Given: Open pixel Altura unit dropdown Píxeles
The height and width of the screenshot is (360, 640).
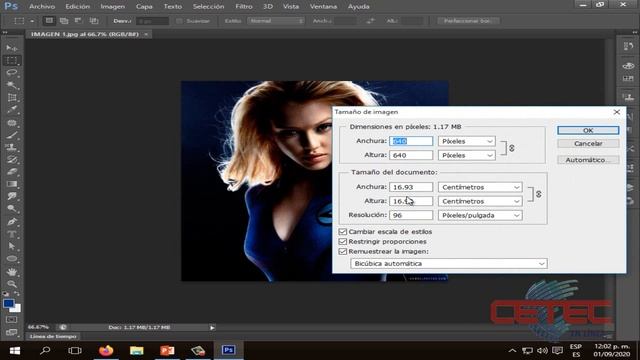Looking at the screenshot, I should pos(467,155).
